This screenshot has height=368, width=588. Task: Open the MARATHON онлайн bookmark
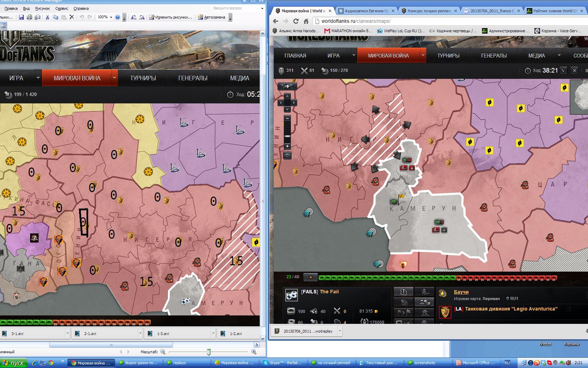[348, 31]
